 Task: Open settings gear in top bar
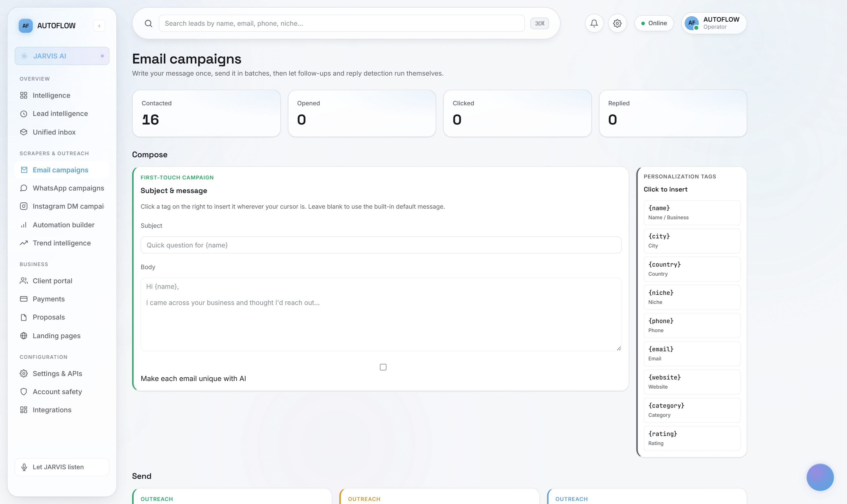click(x=617, y=23)
